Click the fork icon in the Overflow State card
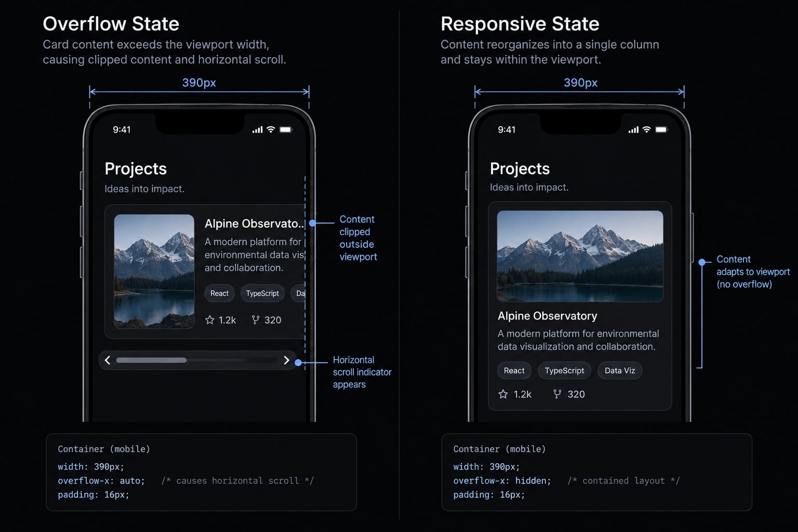Viewport: 798px width, 532px height. pyautogui.click(x=255, y=320)
